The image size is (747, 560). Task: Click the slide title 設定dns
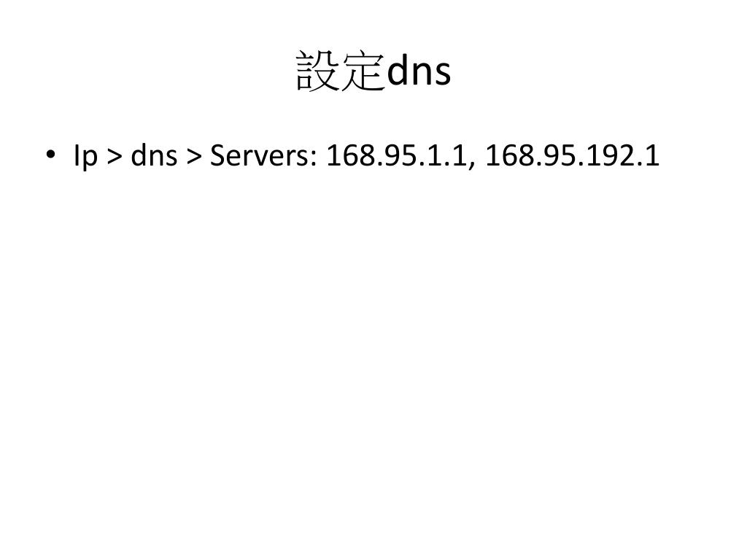point(373,71)
